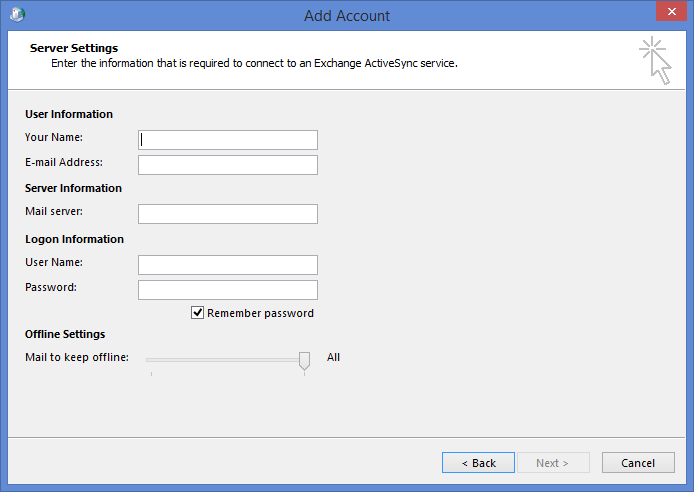This screenshot has height=492, width=694.
Task: Click the "All" label beside the slider
Action: (x=334, y=357)
